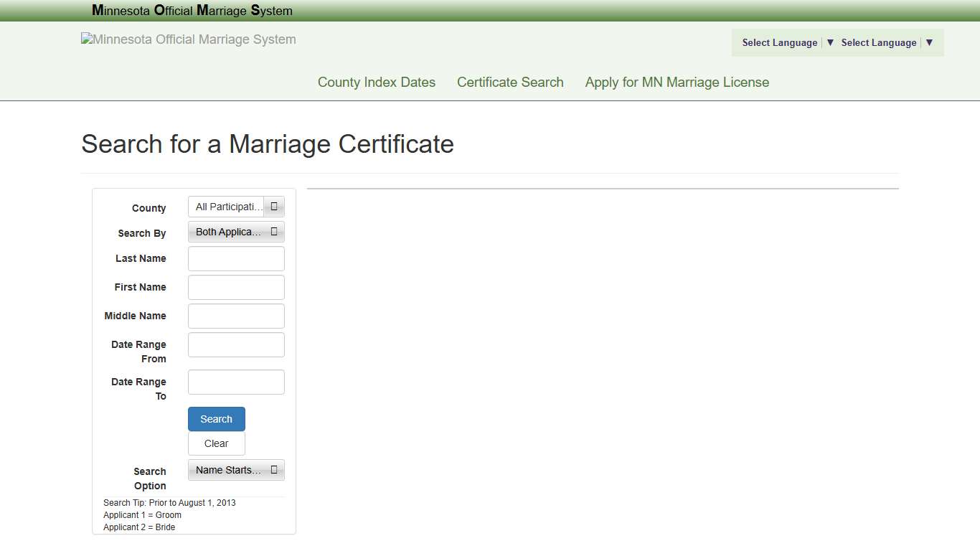The width and height of the screenshot is (980, 551).
Task: Open the Certificate Search page
Action: pyautogui.click(x=510, y=82)
